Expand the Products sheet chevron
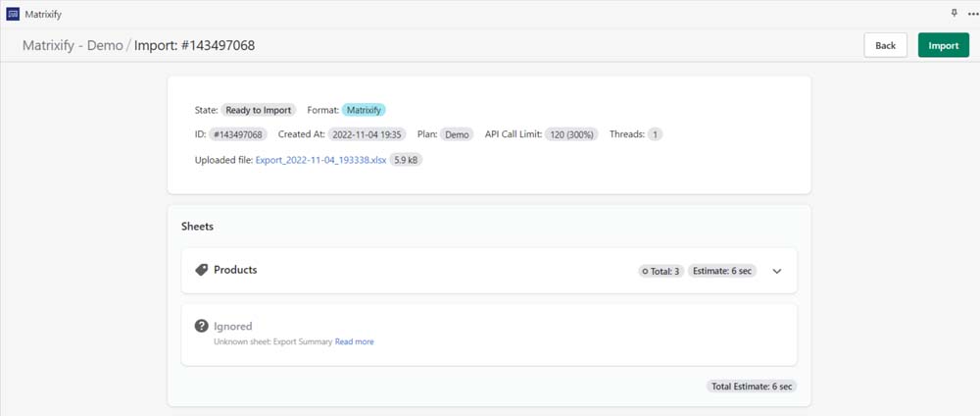The image size is (980, 416). (x=777, y=271)
